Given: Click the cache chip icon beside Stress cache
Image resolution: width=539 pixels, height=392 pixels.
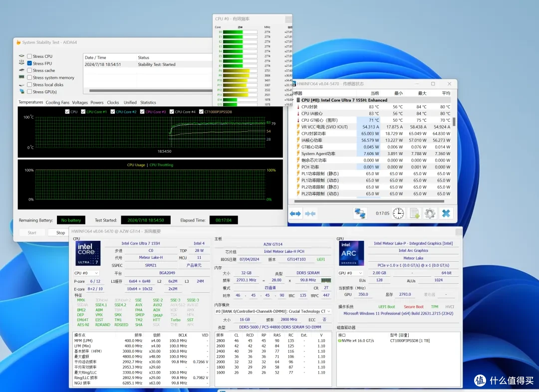Looking at the screenshot, I should point(21,70).
